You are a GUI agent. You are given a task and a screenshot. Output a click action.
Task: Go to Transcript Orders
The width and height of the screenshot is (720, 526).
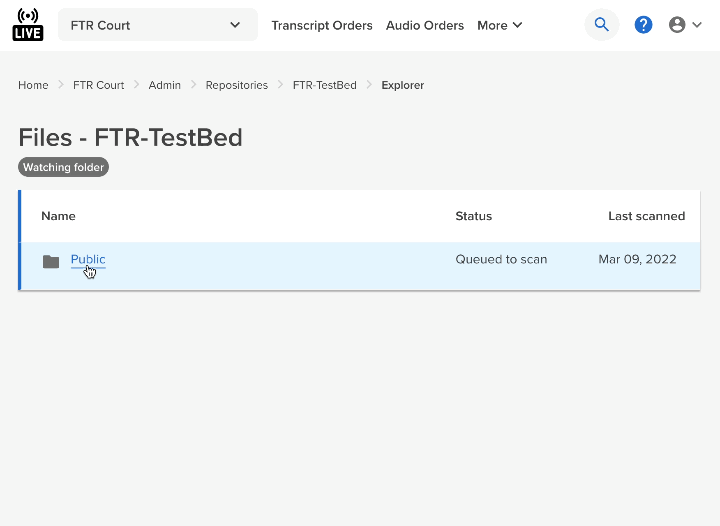pos(322,25)
